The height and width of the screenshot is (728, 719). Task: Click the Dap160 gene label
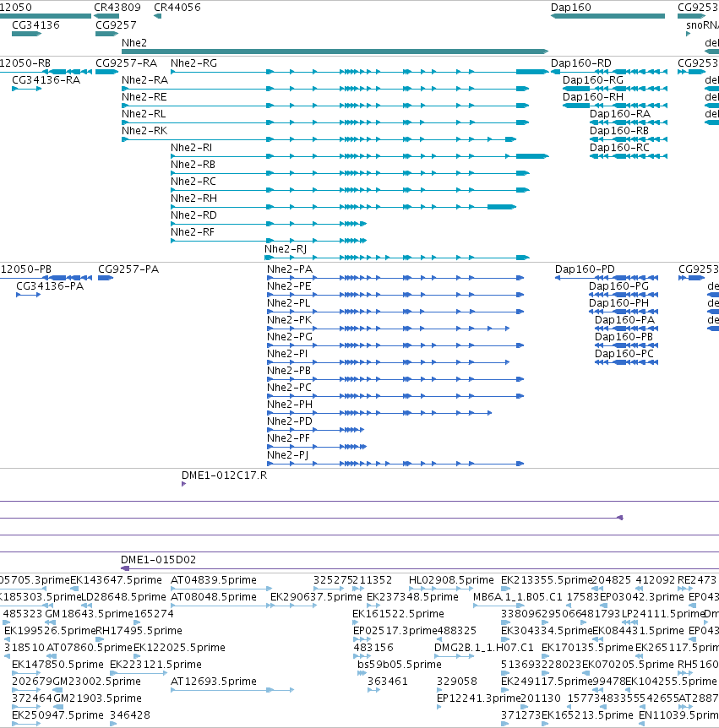pyautogui.click(x=571, y=8)
